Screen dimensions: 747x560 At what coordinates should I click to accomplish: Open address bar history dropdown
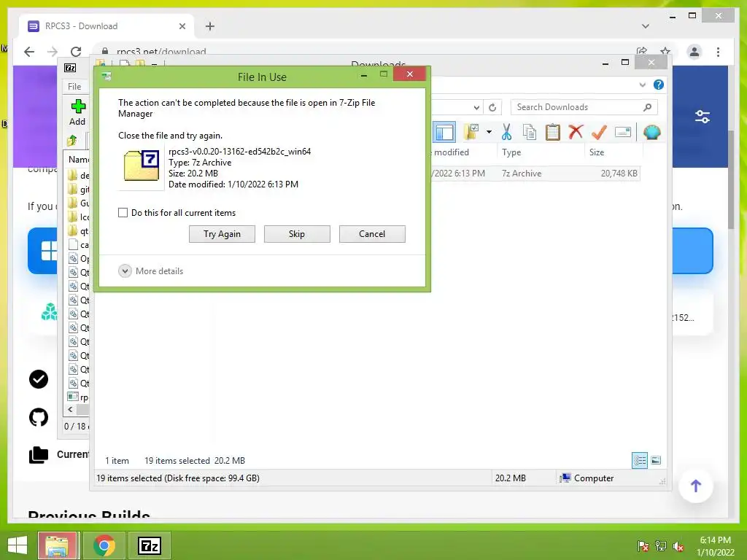476,107
